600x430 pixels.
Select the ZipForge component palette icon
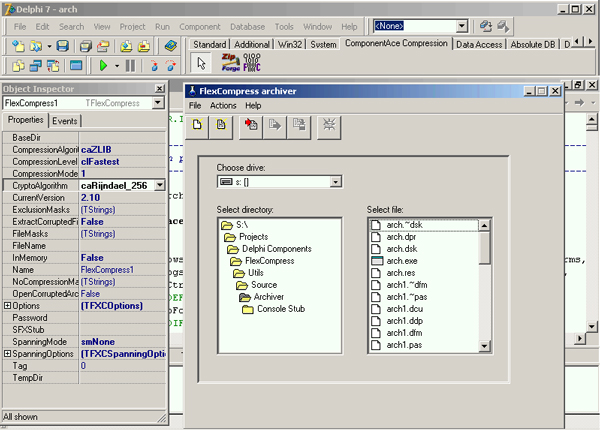229,64
